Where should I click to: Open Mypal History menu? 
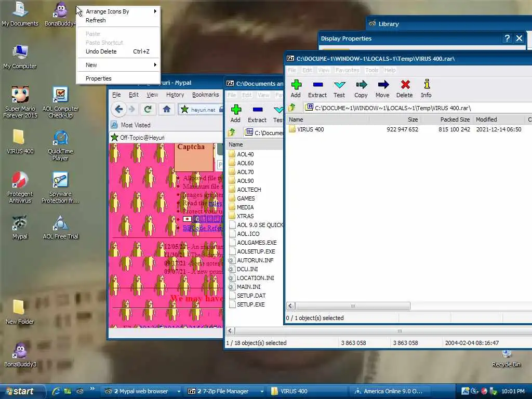pyautogui.click(x=175, y=95)
